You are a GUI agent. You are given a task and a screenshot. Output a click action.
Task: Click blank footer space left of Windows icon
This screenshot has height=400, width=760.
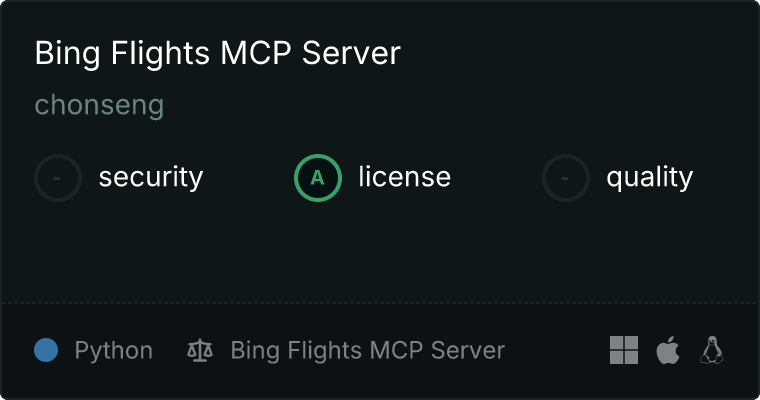(x=557, y=350)
